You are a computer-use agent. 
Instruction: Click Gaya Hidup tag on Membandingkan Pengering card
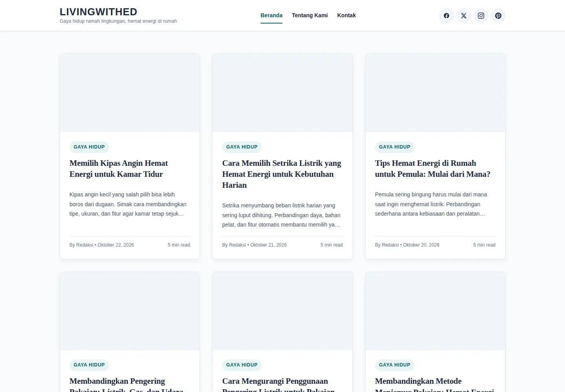tap(89, 365)
